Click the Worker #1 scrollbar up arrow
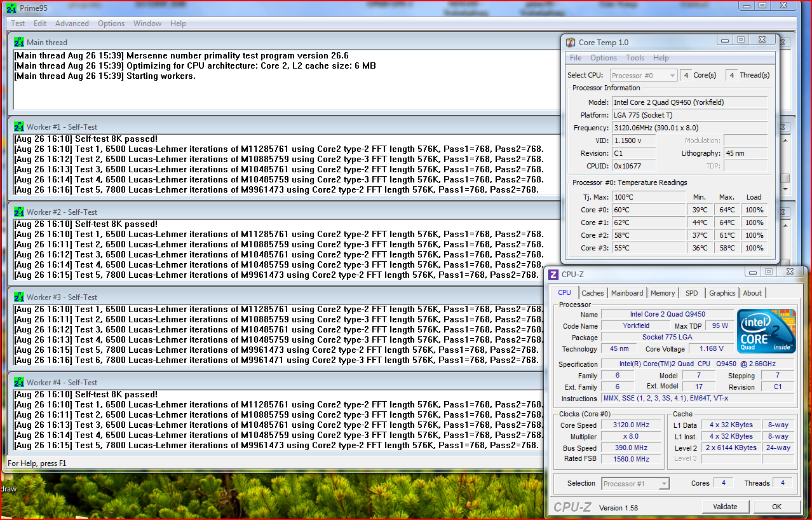The width and height of the screenshot is (812, 520). (x=785, y=140)
